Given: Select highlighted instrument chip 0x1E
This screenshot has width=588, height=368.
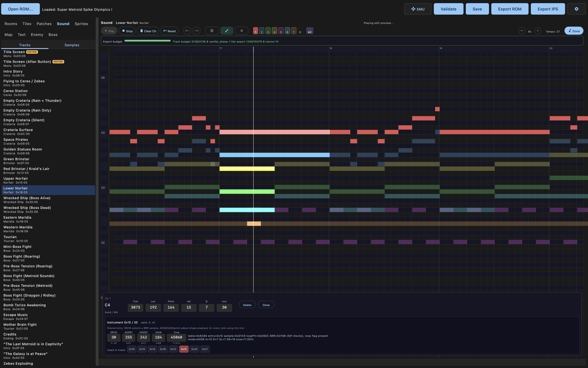Looking at the screenshot, I should click(x=184, y=349).
